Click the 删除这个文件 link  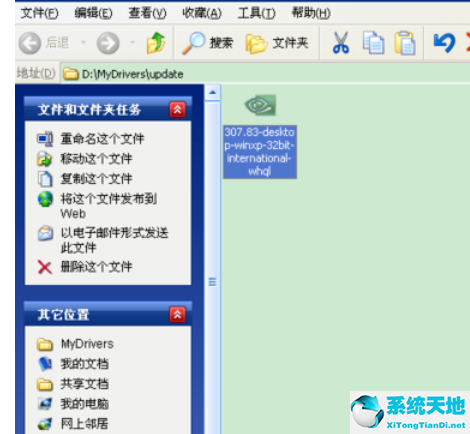[96, 267]
